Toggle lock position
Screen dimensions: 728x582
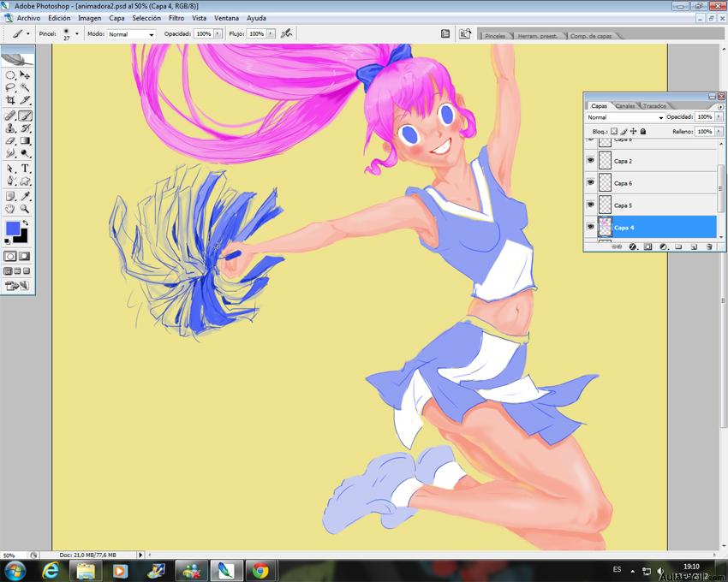[x=633, y=131]
